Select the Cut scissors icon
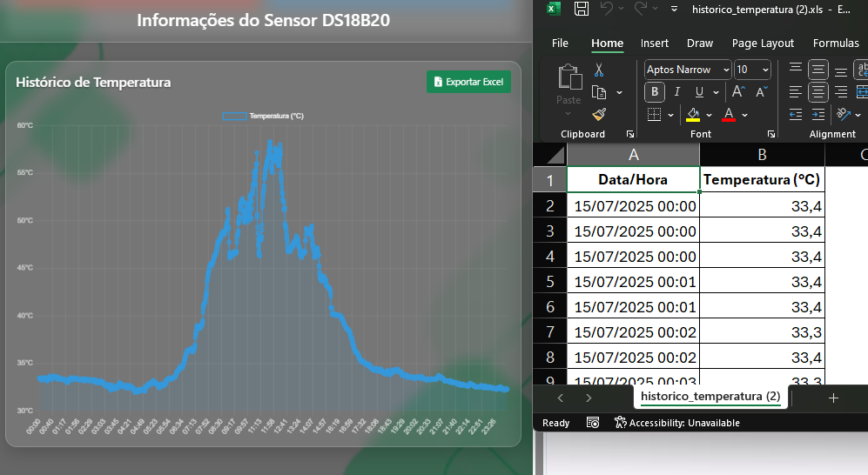The width and height of the screenshot is (868, 475). click(x=599, y=70)
